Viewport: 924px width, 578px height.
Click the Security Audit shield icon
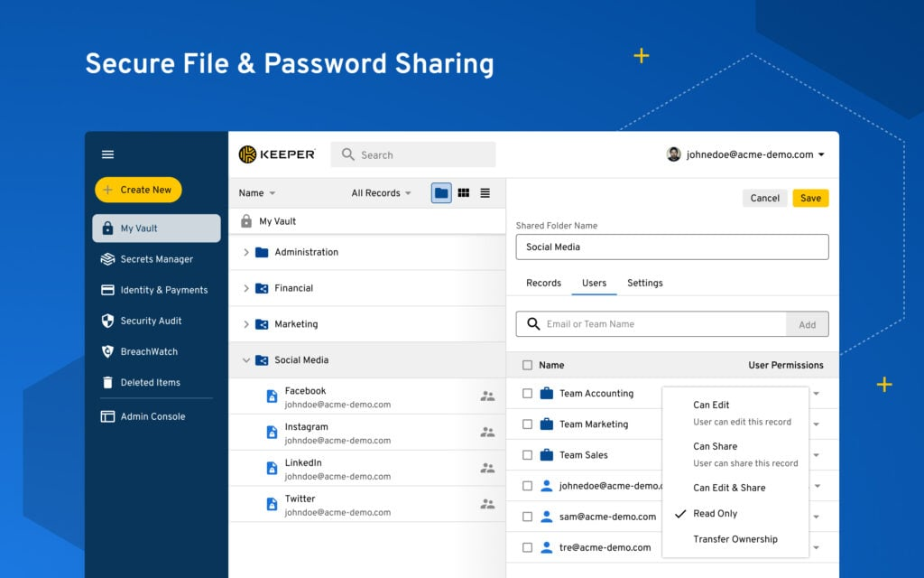pos(108,321)
